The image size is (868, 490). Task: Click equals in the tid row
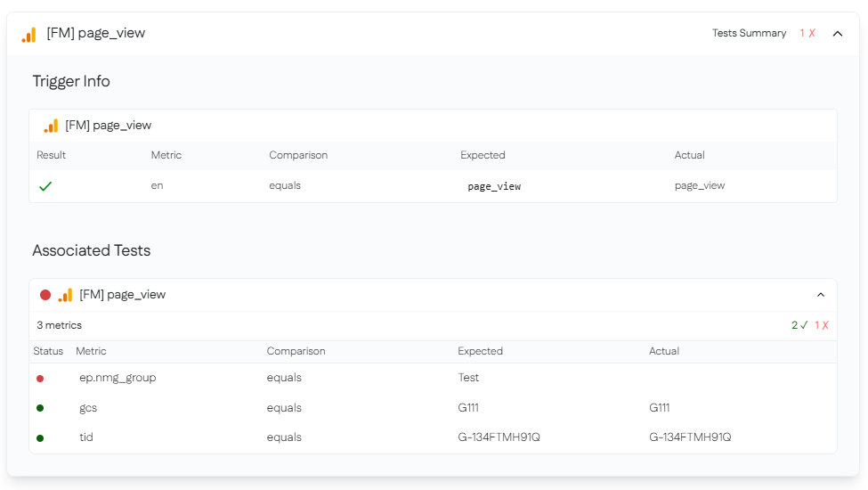pyautogui.click(x=284, y=437)
